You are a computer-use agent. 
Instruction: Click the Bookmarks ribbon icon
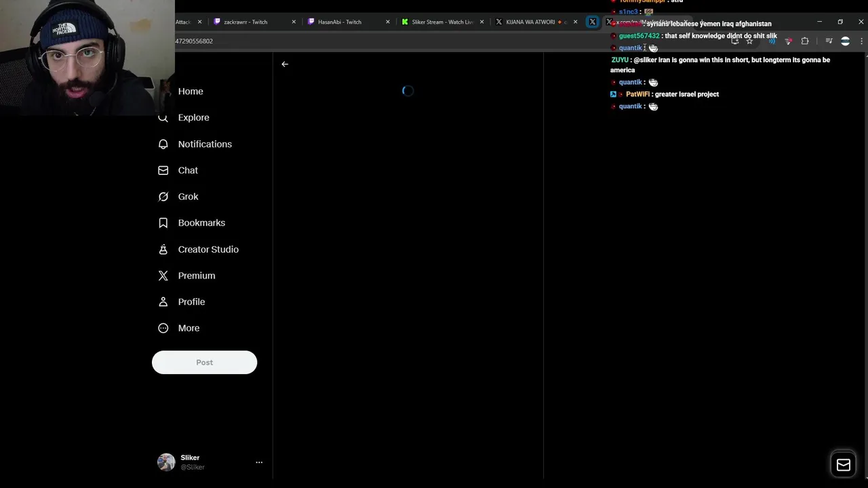pyautogui.click(x=163, y=223)
